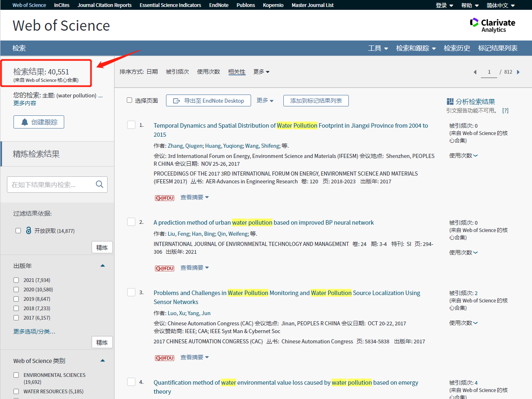Click 更多选项/分类 link
This screenshot has width=532, height=399.
34,331
